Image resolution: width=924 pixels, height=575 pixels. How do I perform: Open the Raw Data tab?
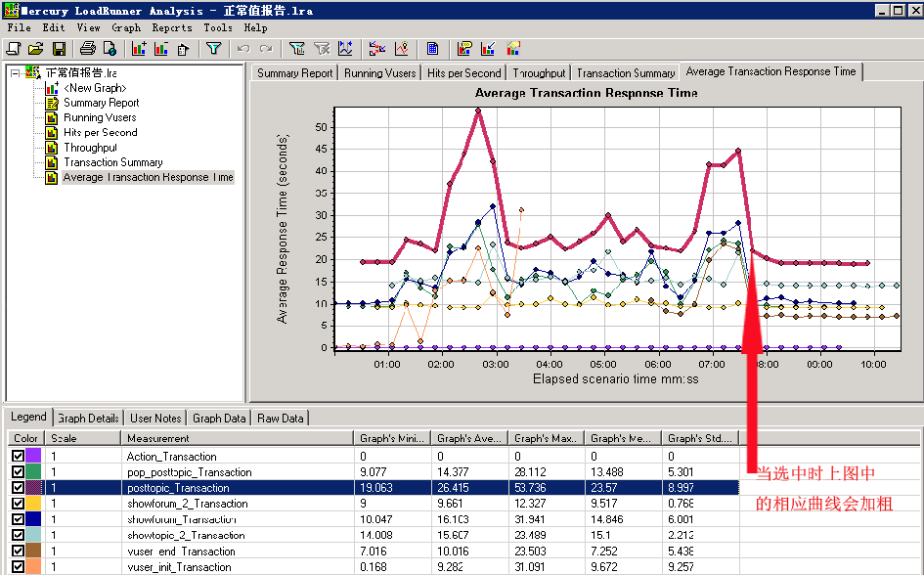pyautogui.click(x=281, y=419)
